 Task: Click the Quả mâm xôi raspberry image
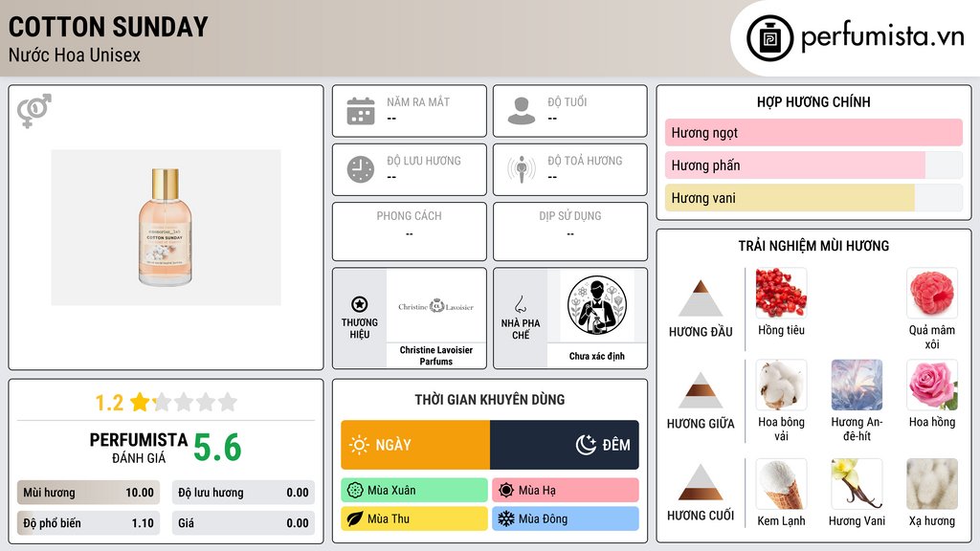[932, 293]
